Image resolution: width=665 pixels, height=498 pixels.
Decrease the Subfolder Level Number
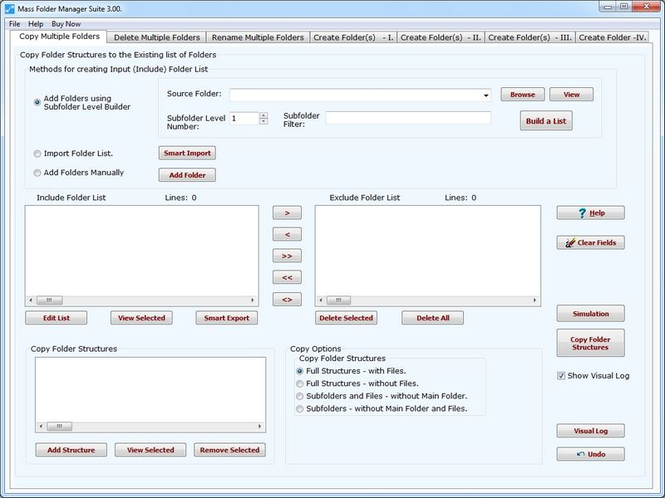pyautogui.click(x=263, y=121)
